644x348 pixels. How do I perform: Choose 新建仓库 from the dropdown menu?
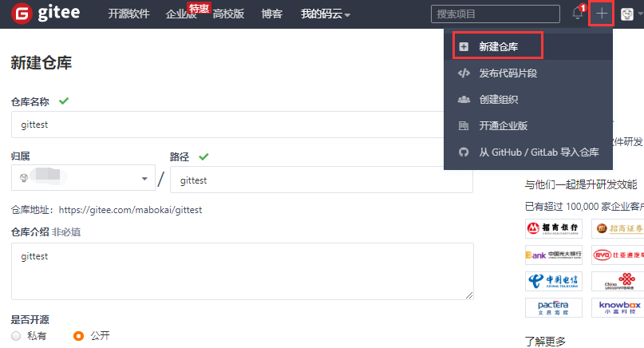click(498, 47)
